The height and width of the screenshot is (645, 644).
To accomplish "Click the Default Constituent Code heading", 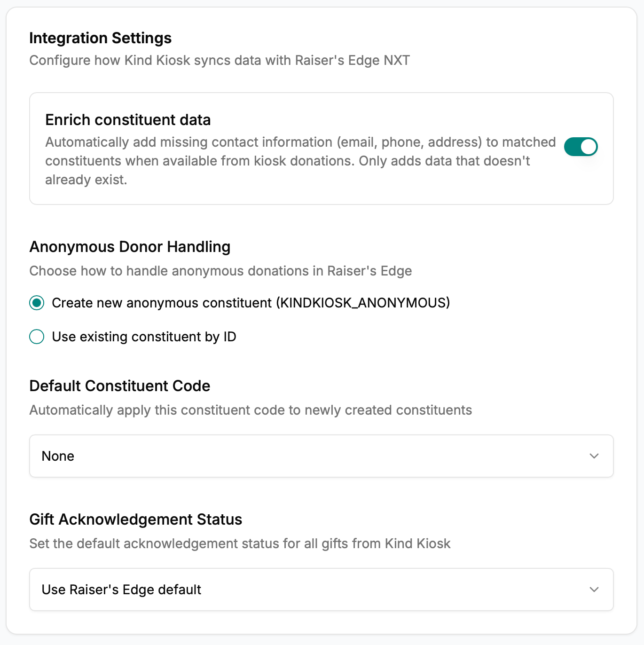I will [119, 386].
